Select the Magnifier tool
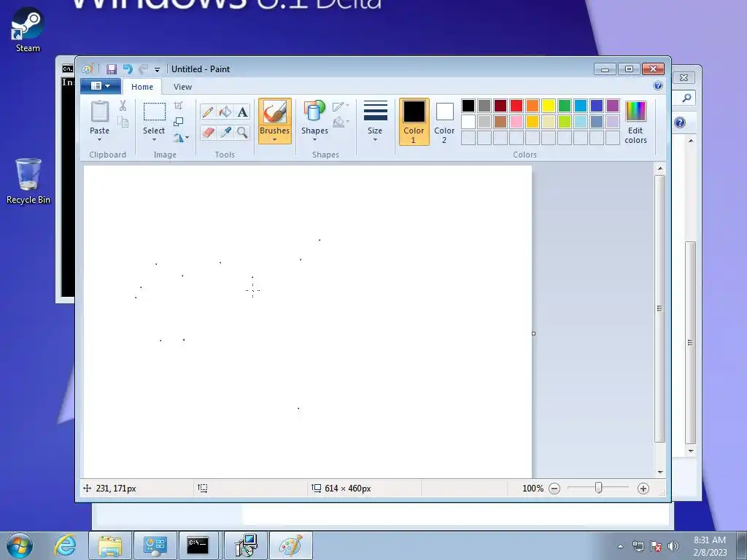 tap(242, 133)
